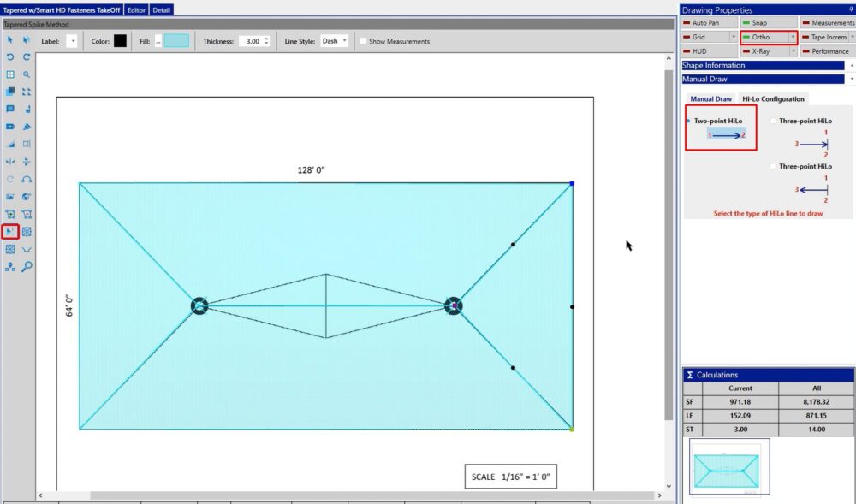
Task: Select the zoom in tool icon
Action: [x=27, y=74]
